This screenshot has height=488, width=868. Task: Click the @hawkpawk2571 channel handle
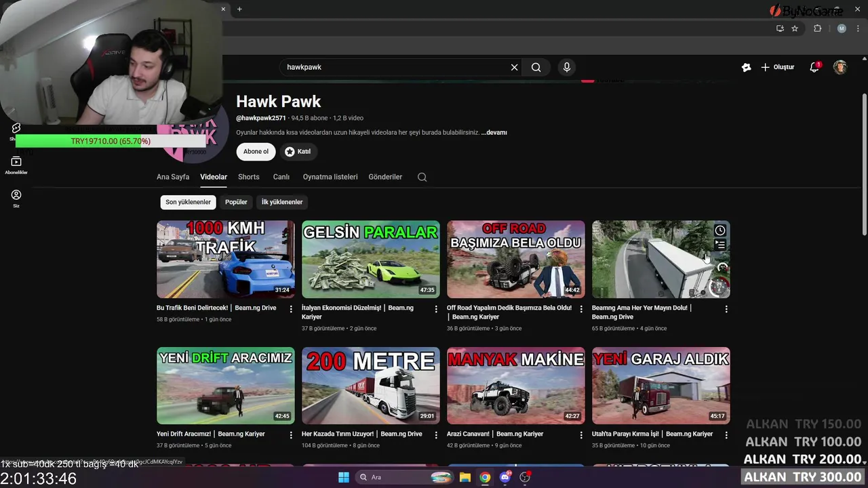[x=261, y=118]
